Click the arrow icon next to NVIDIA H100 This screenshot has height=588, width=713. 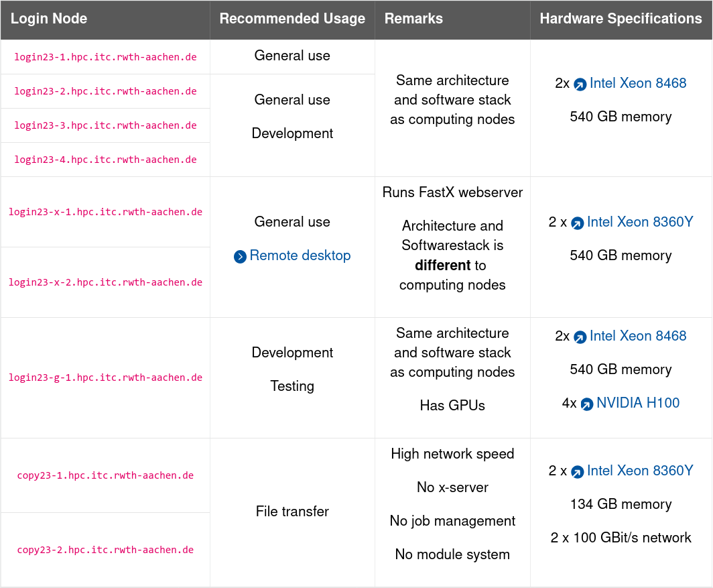coord(586,403)
